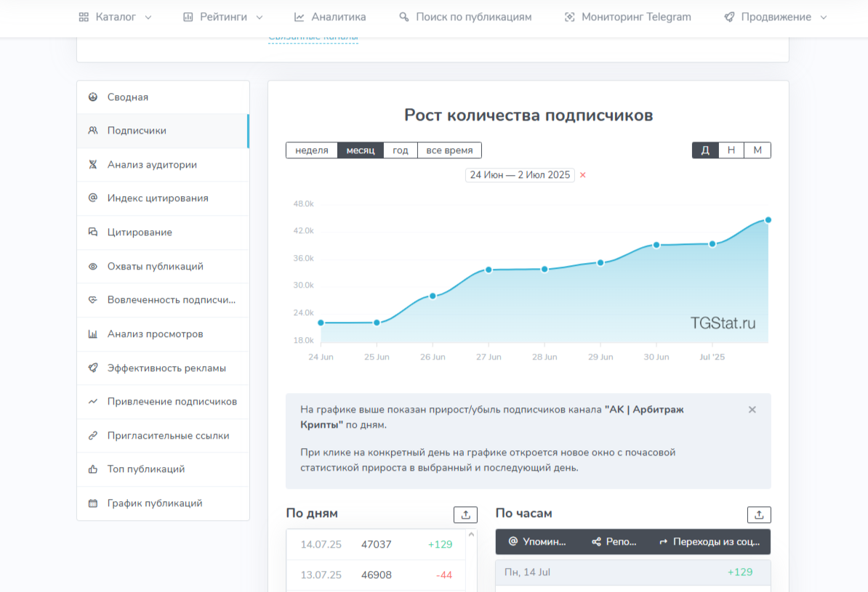Open Сводная via its sidebar icon
The image size is (868, 592).
point(93,97)
